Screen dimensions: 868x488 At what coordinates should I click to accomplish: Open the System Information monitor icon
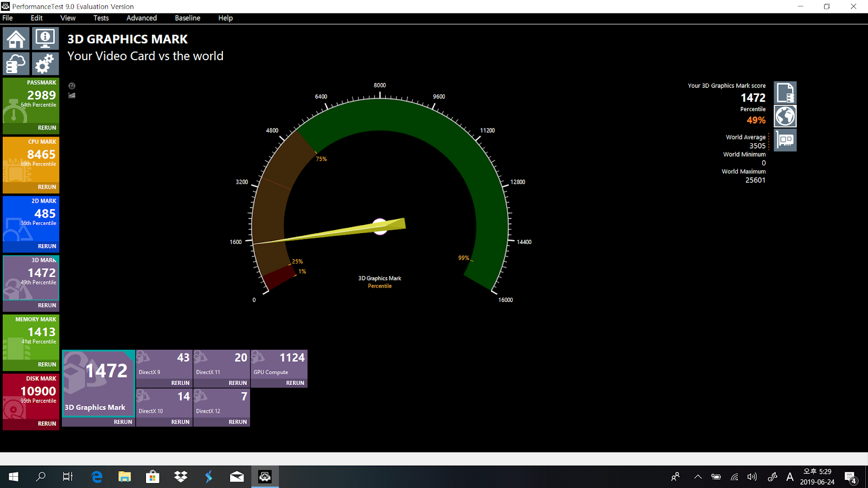click(45, 38)
